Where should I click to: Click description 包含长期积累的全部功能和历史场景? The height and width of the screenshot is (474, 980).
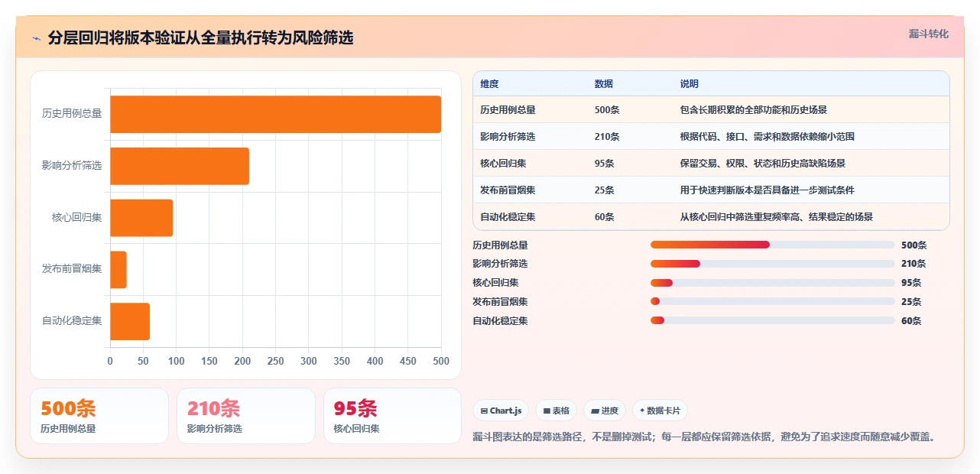(753, 110)
